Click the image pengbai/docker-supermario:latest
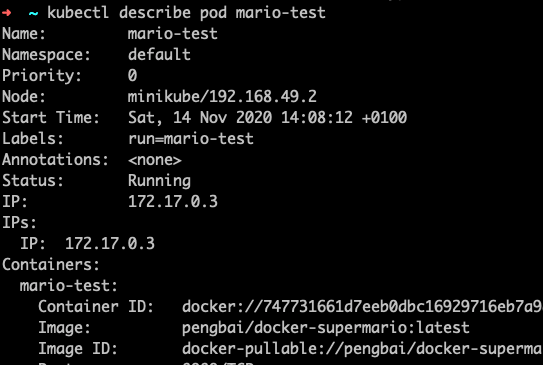Viewport: 543px width, 365px height. coord(326,328)
